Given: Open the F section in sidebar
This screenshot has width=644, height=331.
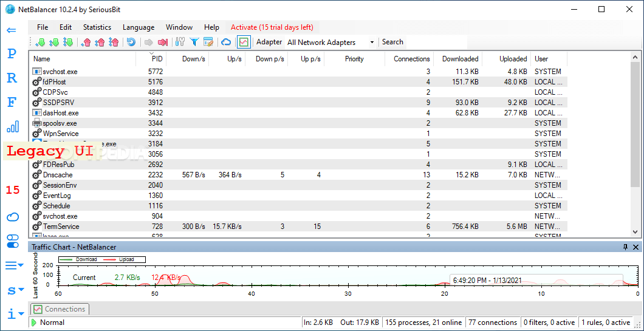Looking at the screenshot, I should click(12, 102).
